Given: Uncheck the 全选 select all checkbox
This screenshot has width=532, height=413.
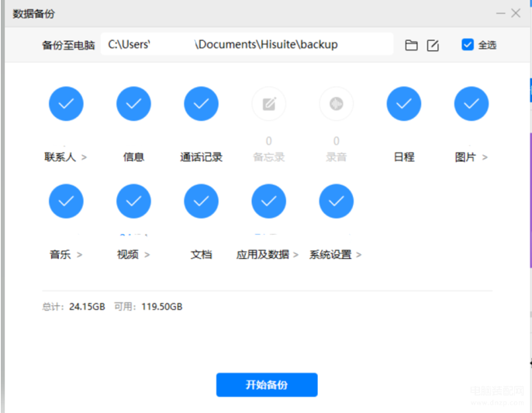Looking at the screenshot, I should [x=468, y=44].
